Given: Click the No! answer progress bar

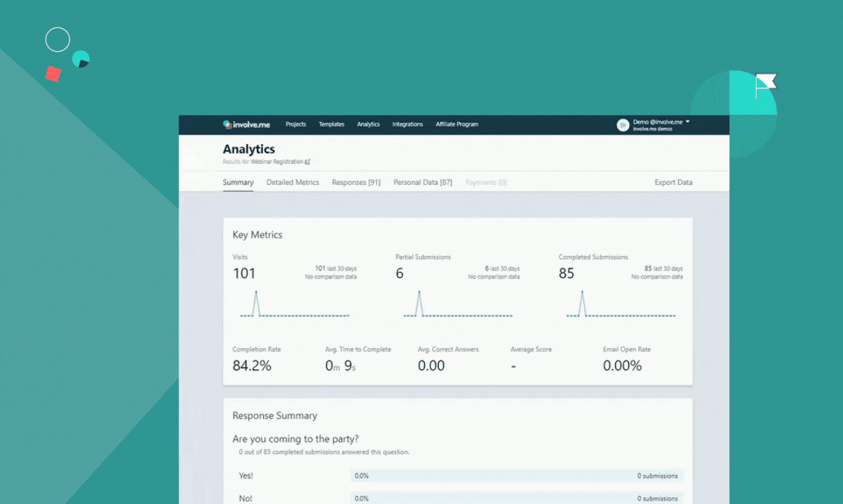Looking at the screenshot, I should coord(517,498).
